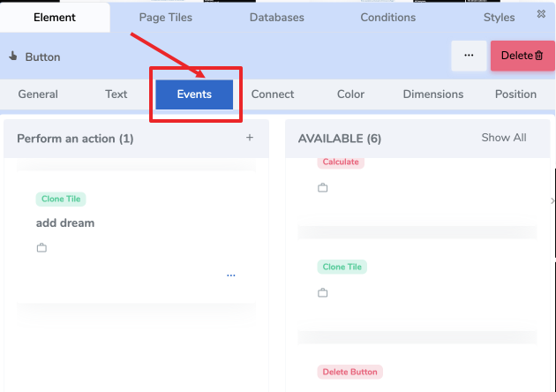556x392 pixels.
Task: Click the briefcase icon under Calculate
Action: pos(323,187)
